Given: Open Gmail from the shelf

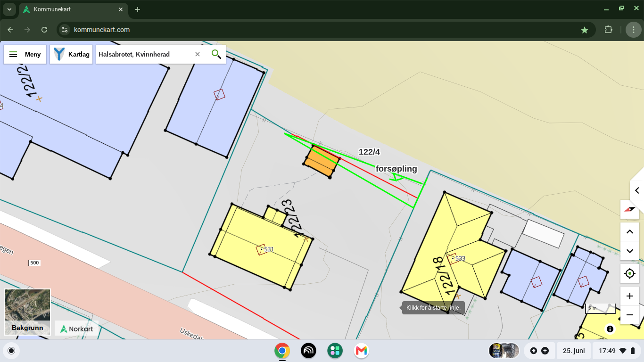Looking at the screenshot, I should [362, 351].
